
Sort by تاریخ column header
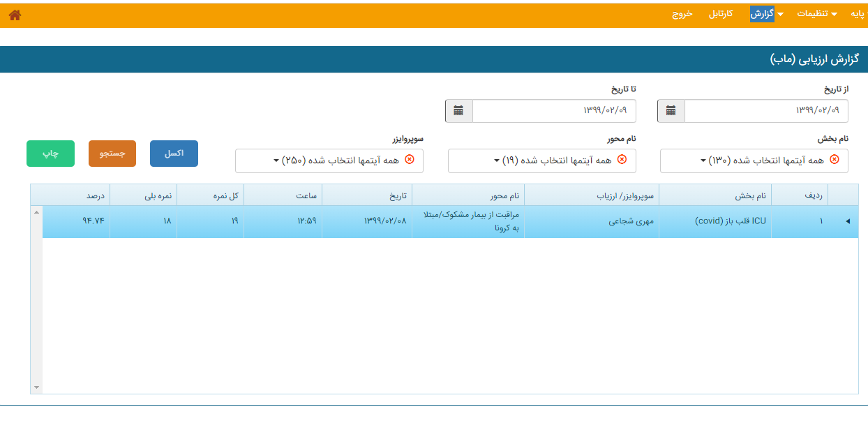click(367, 195)
